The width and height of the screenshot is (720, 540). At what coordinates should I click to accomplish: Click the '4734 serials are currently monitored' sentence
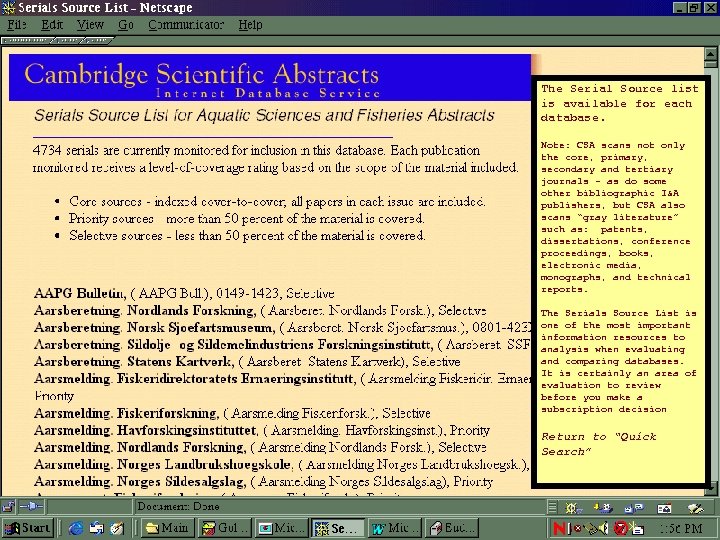click(x=211, y=150)
